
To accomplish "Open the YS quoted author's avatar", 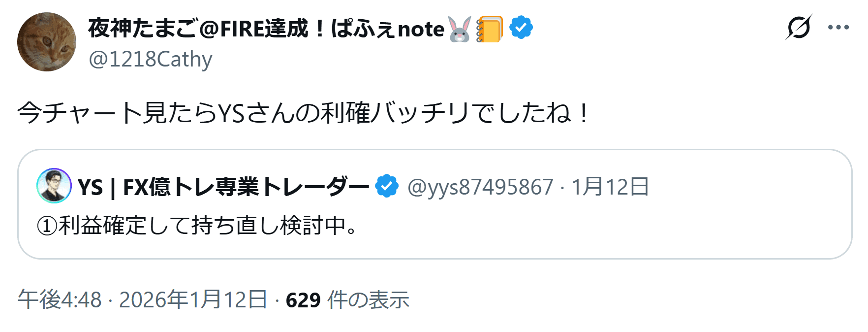I will (54, 186).
